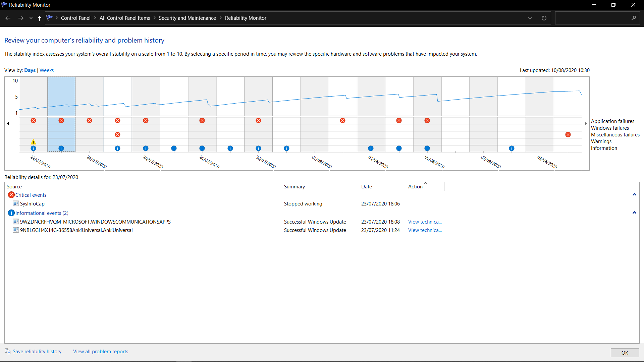Click information icon for 22/07/2020
Viewport: 644px width, 362px height.
33,148
